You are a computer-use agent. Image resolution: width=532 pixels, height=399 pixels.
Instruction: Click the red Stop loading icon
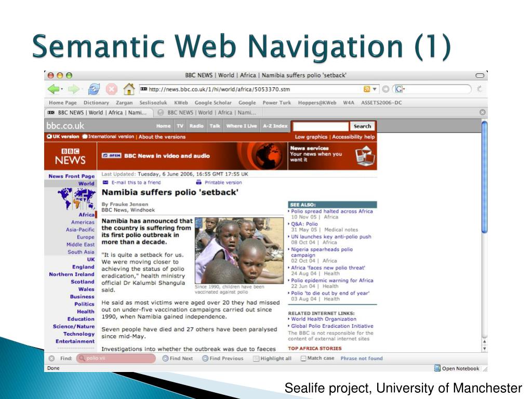(x=111, y=89)
